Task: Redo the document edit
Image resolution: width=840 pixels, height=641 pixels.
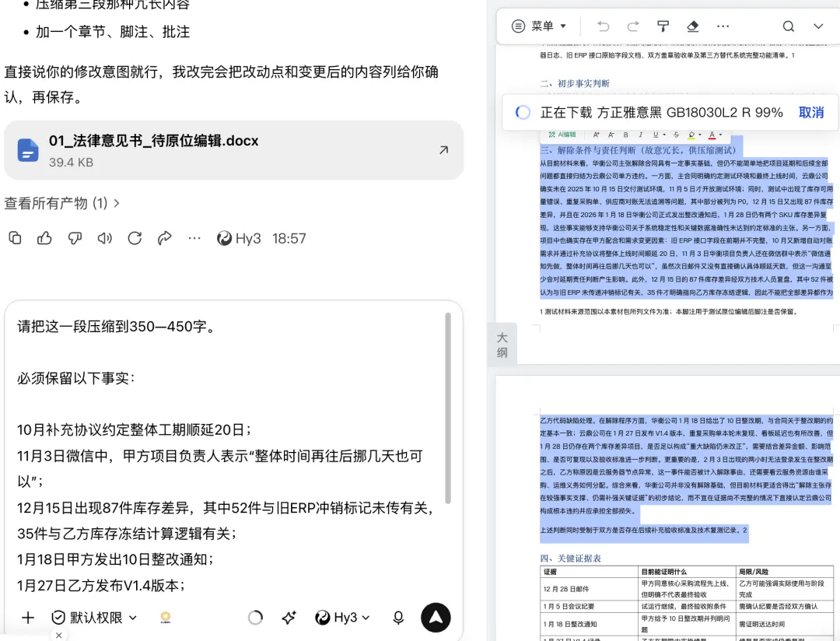Action: (x=632, y=26)
